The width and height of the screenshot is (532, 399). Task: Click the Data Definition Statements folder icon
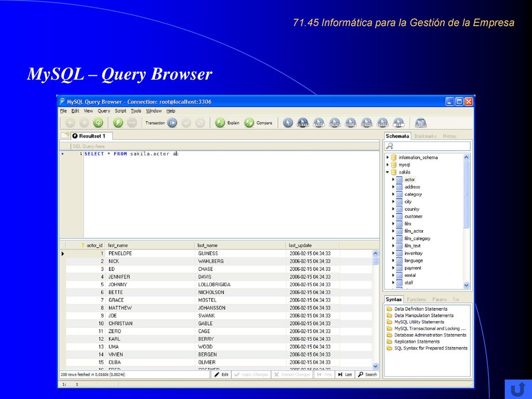point(389,309)
